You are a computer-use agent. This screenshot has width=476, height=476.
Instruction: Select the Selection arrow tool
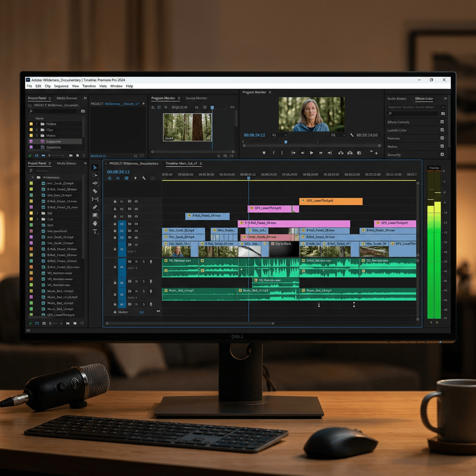(95, 167)
